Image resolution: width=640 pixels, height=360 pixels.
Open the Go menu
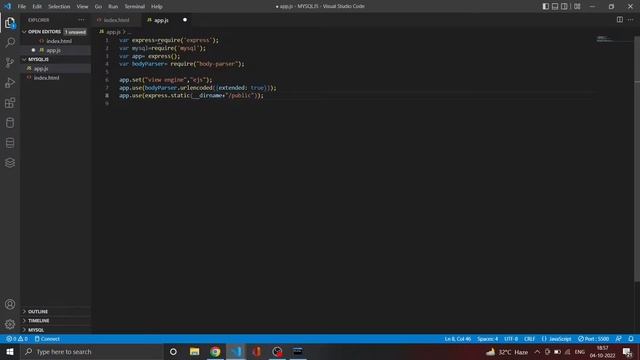point(98,7)
